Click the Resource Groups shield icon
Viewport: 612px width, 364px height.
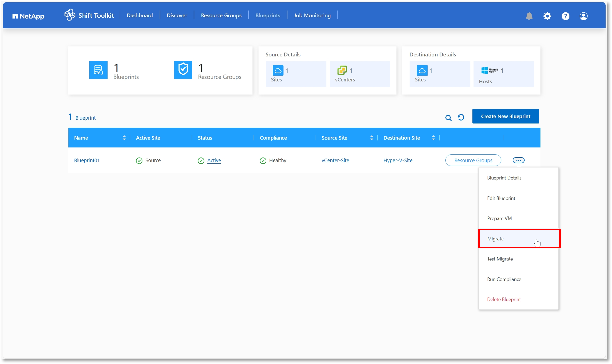click(183, 70)
